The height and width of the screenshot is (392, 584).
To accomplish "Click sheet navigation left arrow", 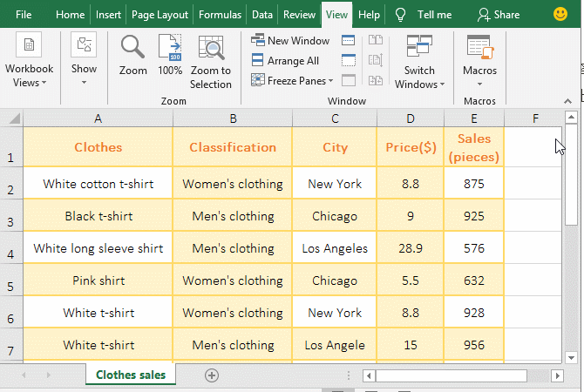I will tap(24, 375).
